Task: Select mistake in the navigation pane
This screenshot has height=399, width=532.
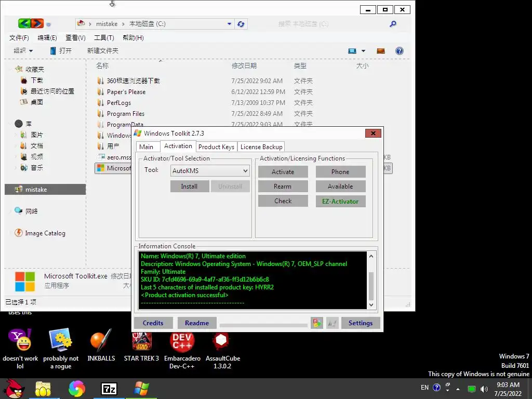Action: coord(45,189)
